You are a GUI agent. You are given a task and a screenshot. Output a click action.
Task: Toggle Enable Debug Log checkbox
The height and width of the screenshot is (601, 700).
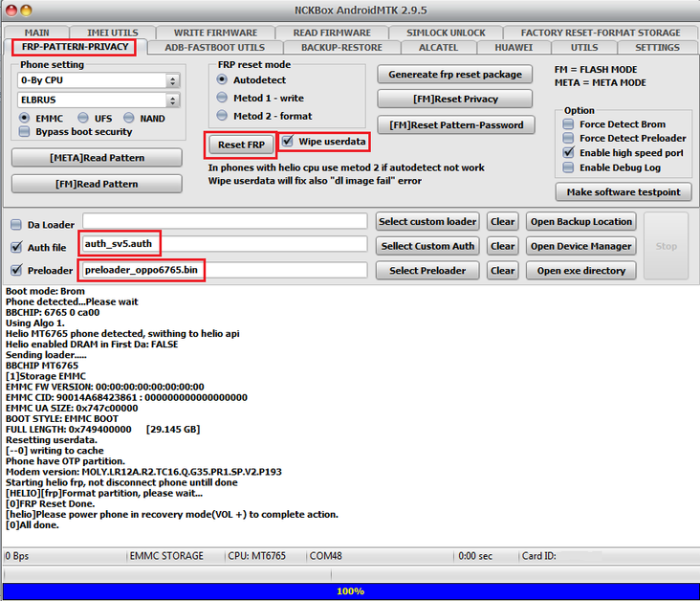pos(568,167)
